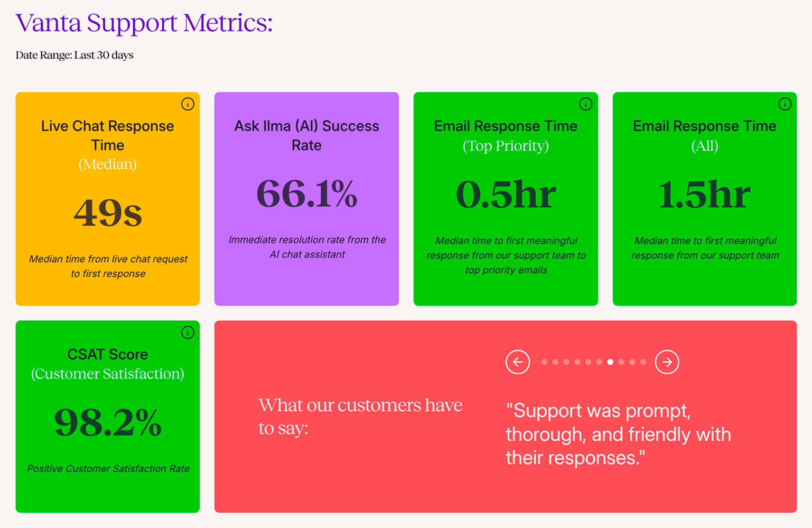Show info tooltip on CSAT Score card
812x528 pixels.
coord(187,333)
